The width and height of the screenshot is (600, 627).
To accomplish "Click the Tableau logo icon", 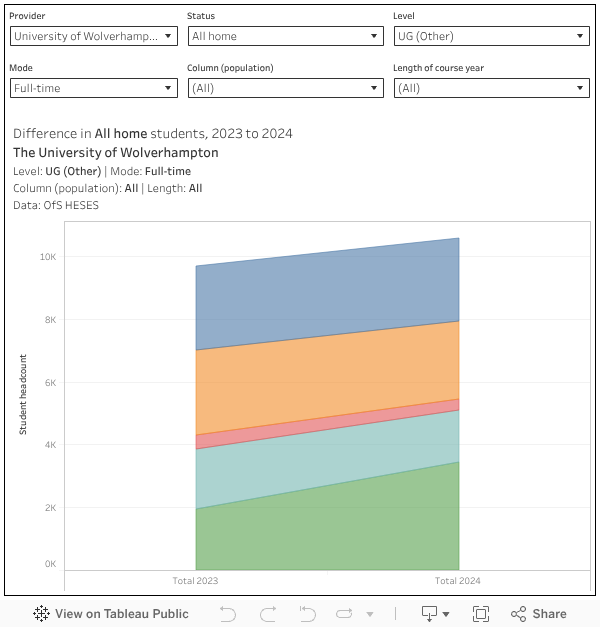I will click(42, 614).
